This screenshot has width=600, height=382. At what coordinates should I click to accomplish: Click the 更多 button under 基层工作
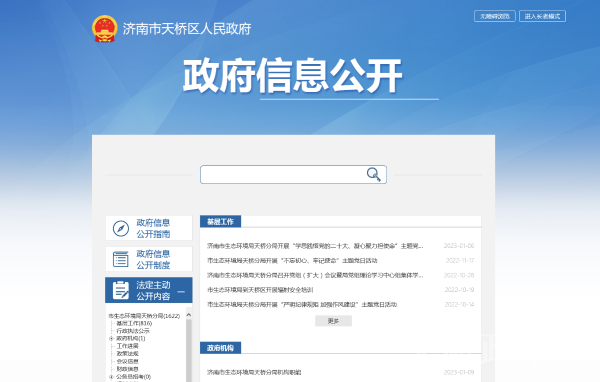coord(333,321)
